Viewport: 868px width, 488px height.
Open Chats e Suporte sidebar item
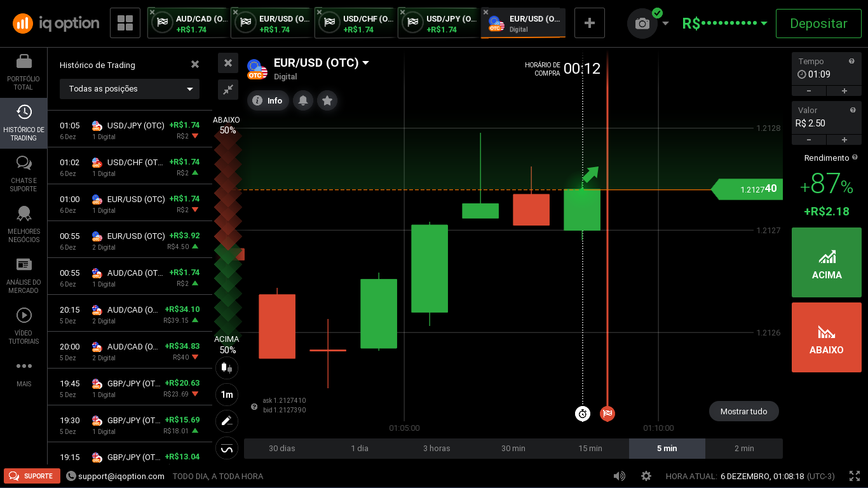tap(24, 174)
